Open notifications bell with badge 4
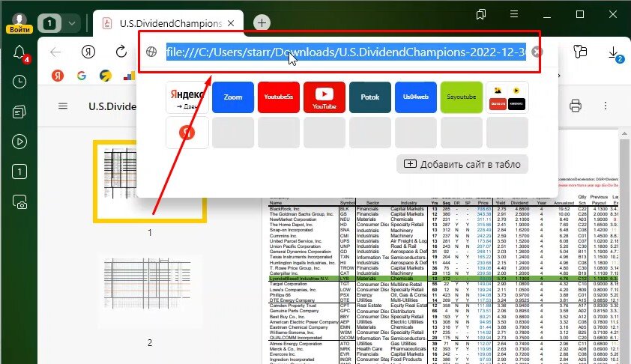This screenshot has height=364, width=631. coord(20,53)
